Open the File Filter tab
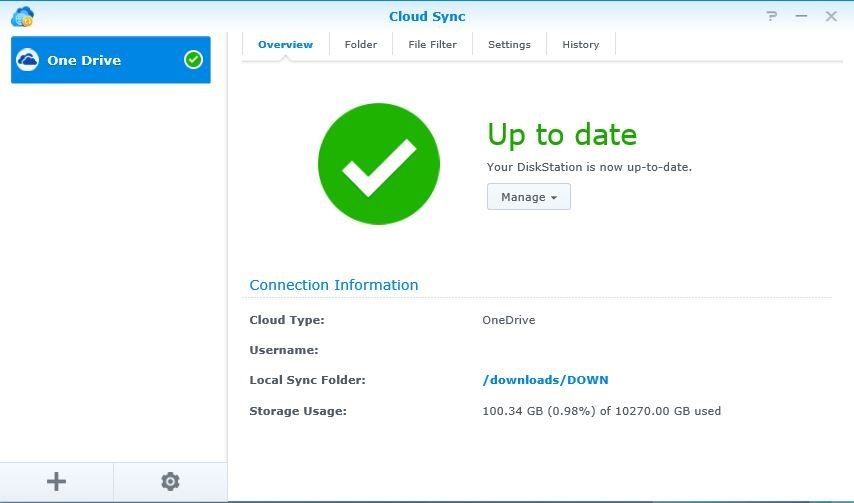 coord(432,44)
